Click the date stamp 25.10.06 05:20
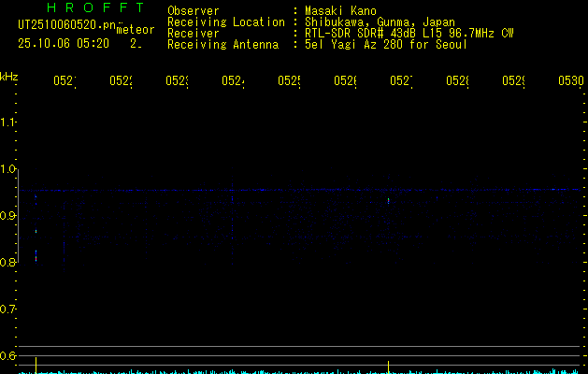Viewport: 588px width, 374px height. 64,44
